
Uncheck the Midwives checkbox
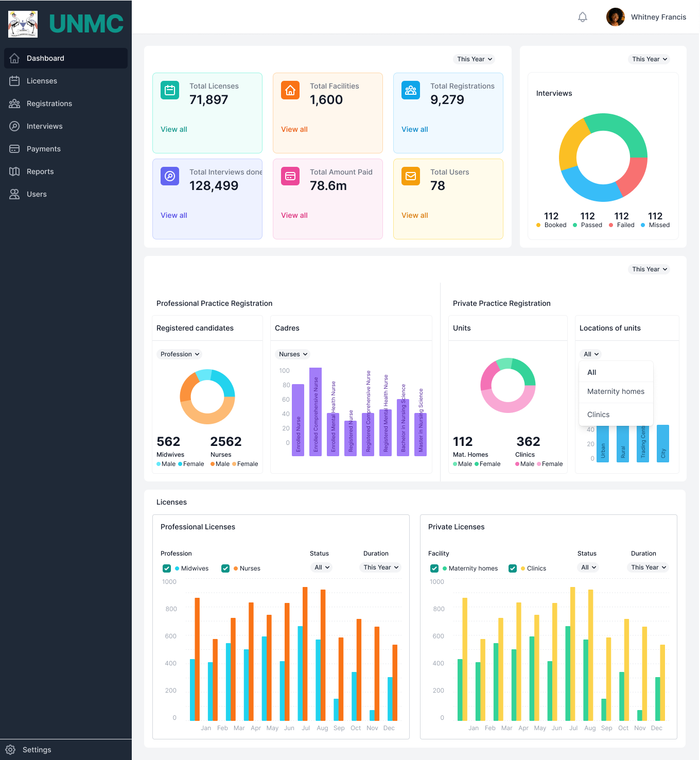point(167,568)
